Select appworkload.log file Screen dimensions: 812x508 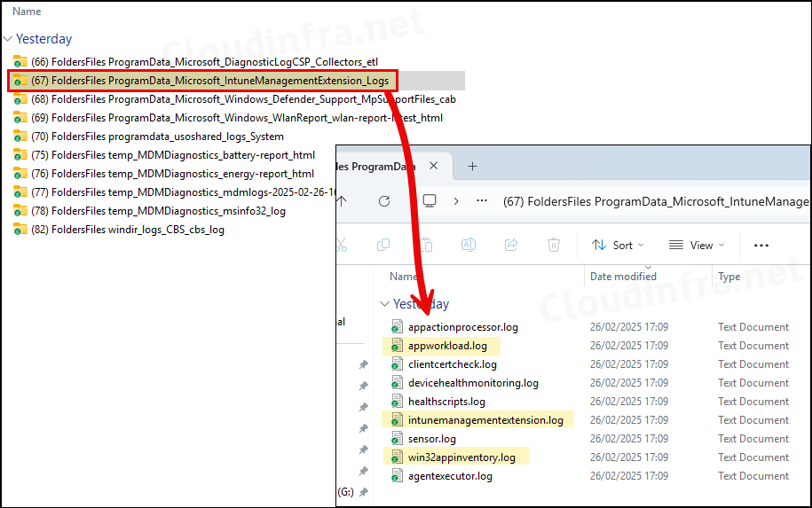447,346
